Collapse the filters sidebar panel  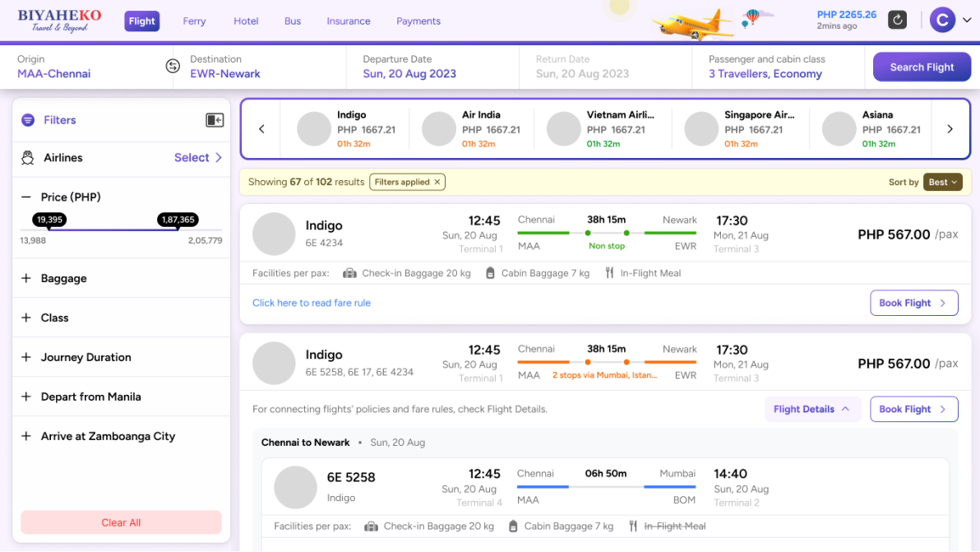(215, 120)
